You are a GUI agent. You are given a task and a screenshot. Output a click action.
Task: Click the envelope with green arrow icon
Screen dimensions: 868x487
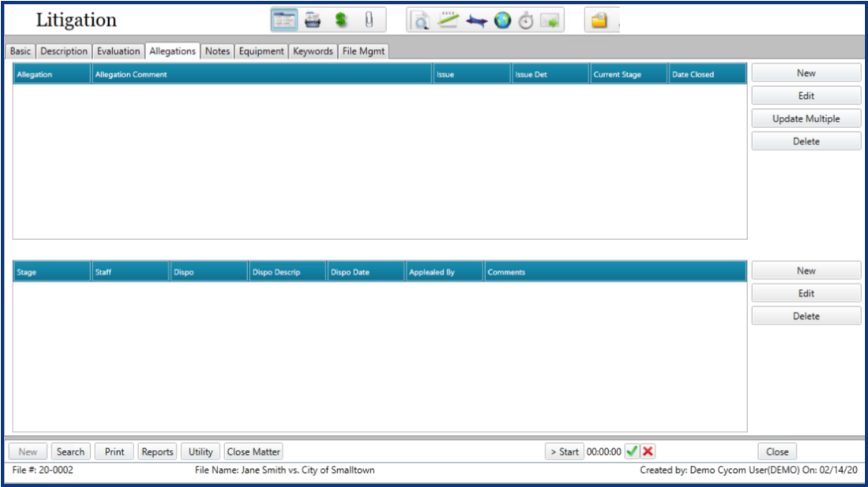pos(550,21)
